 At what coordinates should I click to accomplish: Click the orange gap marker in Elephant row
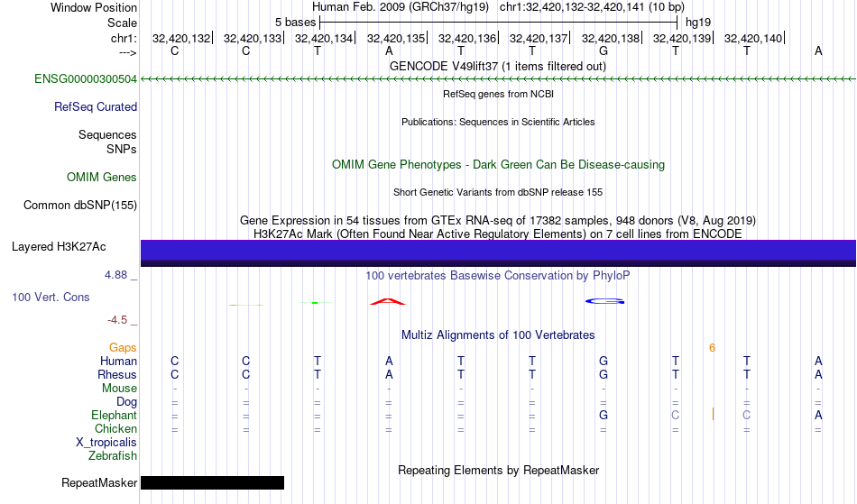click(713, 415)
